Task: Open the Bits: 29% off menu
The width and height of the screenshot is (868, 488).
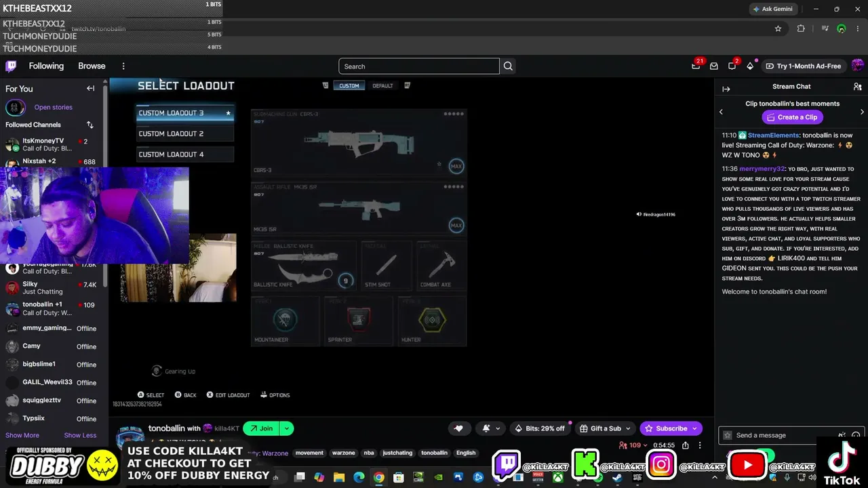Action: pyautogui.click(x=540, y=428)
